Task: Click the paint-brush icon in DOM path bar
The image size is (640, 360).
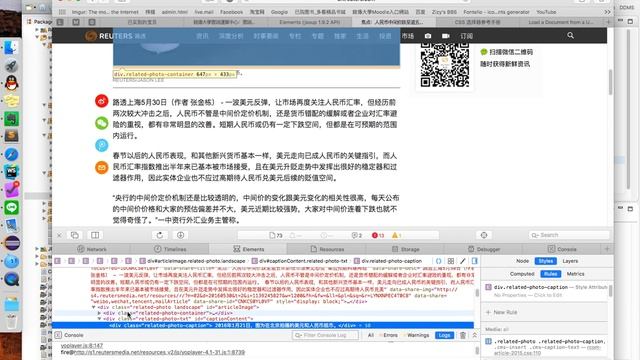Action: 463,261
